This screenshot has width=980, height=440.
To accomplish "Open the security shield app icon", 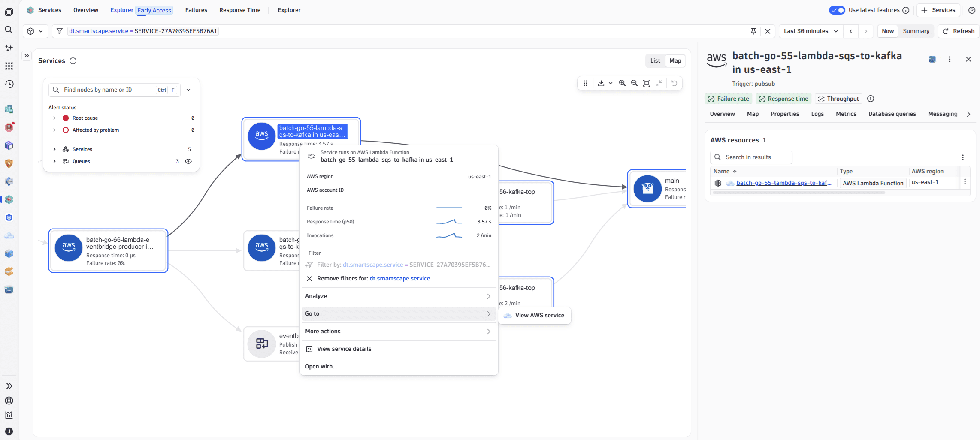I will pos(9,163).
